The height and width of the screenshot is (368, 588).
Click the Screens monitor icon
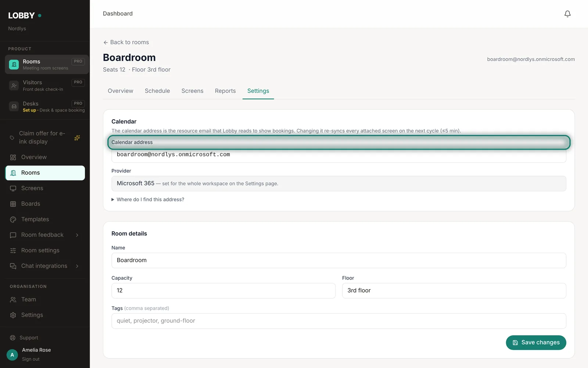click(x=13, y=188)
